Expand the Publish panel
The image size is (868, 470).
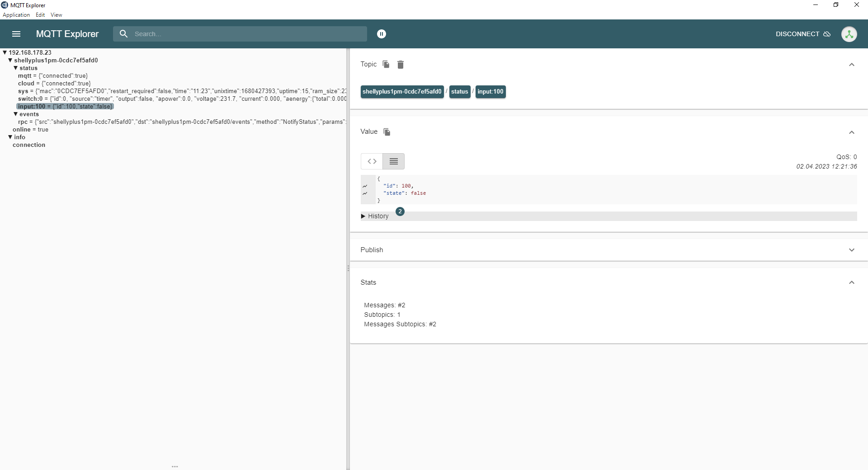(x=852, y=250)
